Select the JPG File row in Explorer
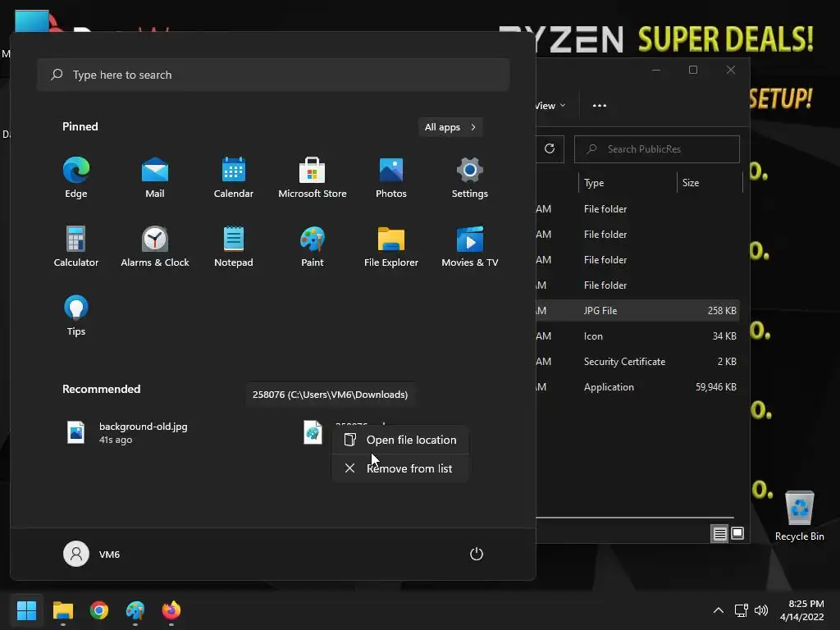 (x=637, y=311)
